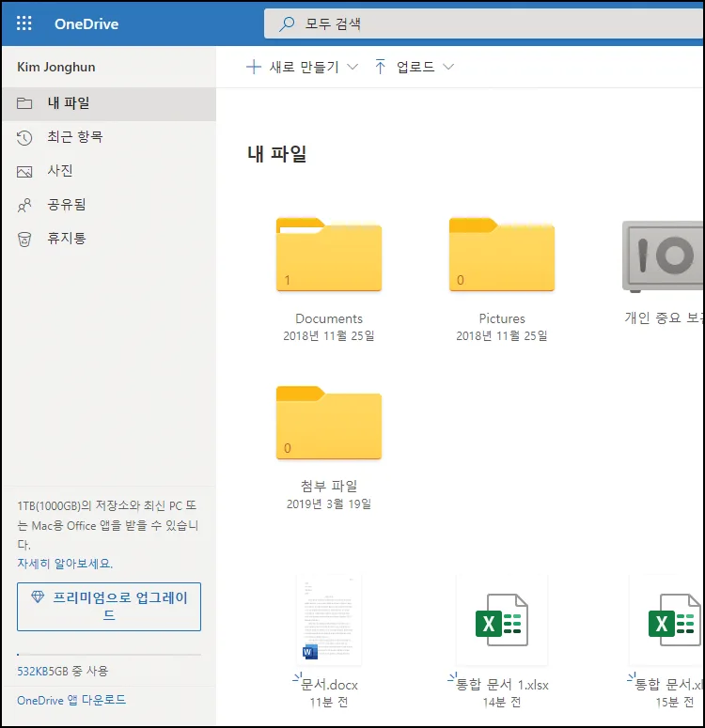
Task: Open the 개인 중요 보관소 vault icon
Action: pos(664,256)
